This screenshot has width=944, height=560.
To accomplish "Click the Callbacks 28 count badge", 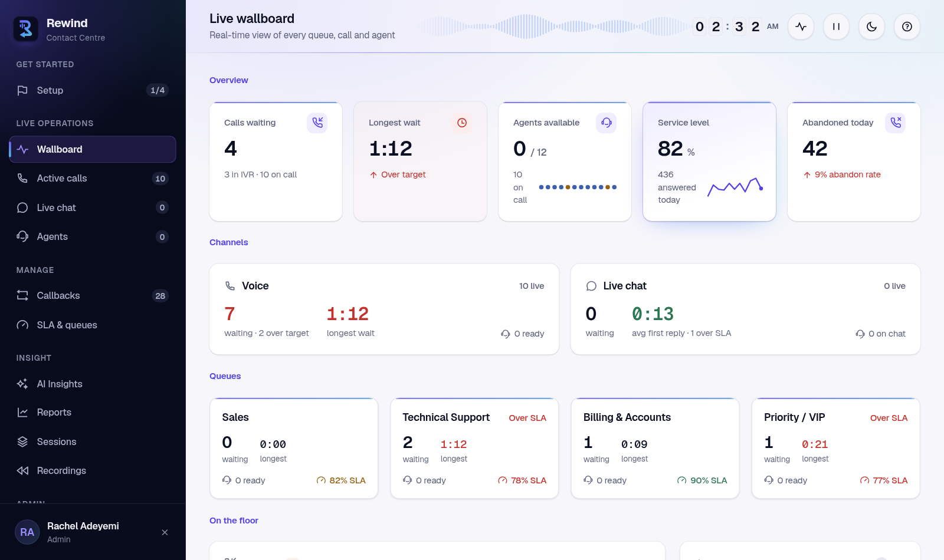I will (x=160, y=296).
